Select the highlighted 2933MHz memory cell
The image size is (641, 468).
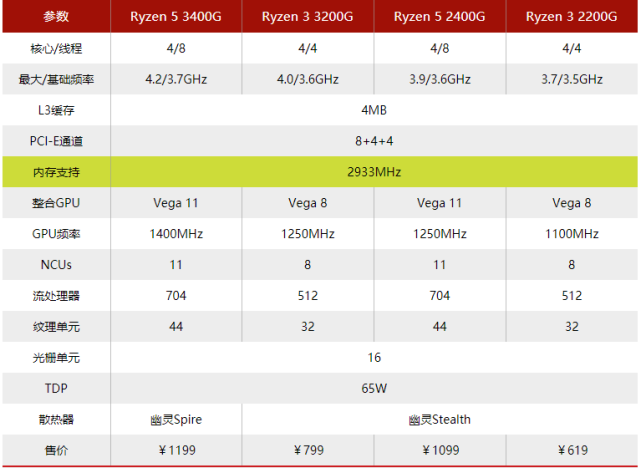374,172
